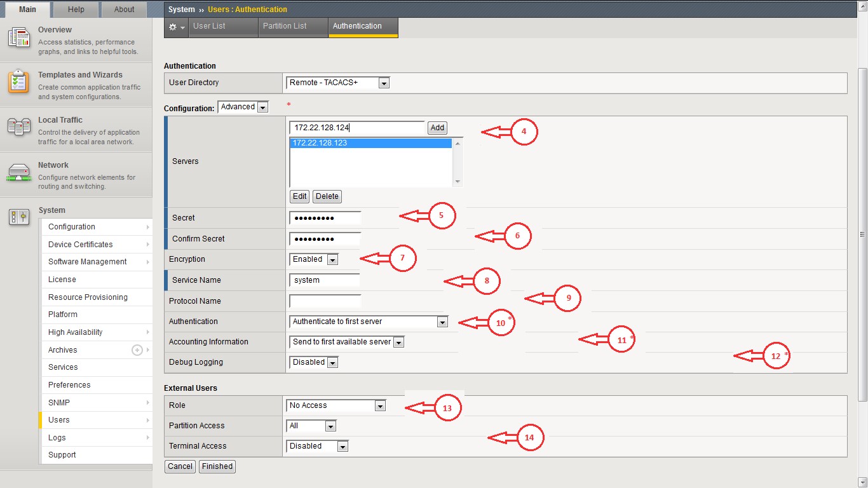Click the Local Traffic icon
The image size is (868, 488).
19,127
